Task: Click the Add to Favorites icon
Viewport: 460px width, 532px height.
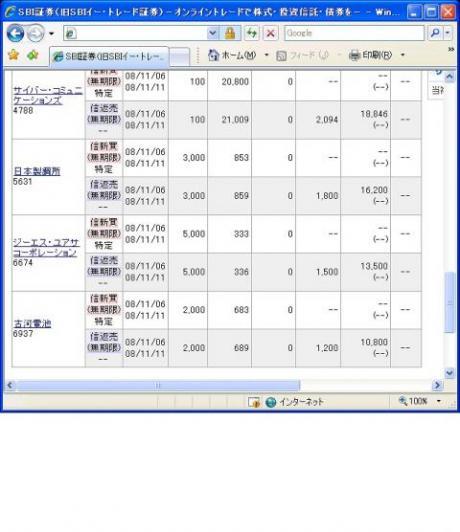Action: (x=33, y=55)
